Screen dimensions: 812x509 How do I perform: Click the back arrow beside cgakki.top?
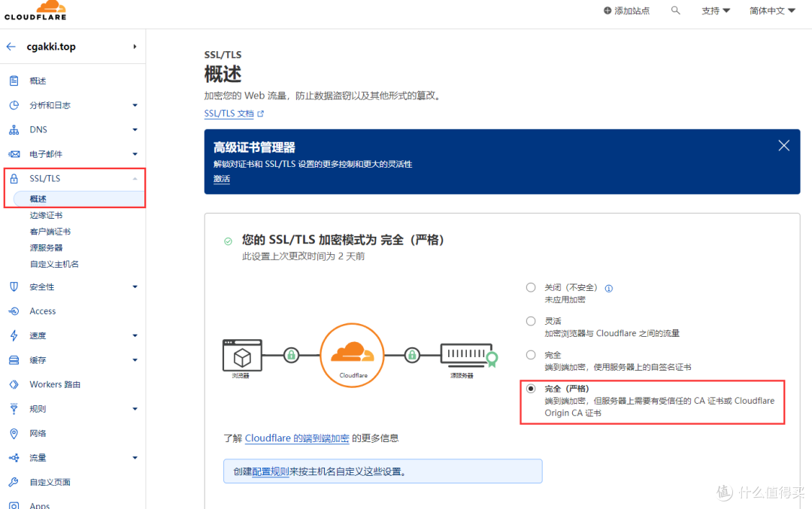tap(11, 47)
